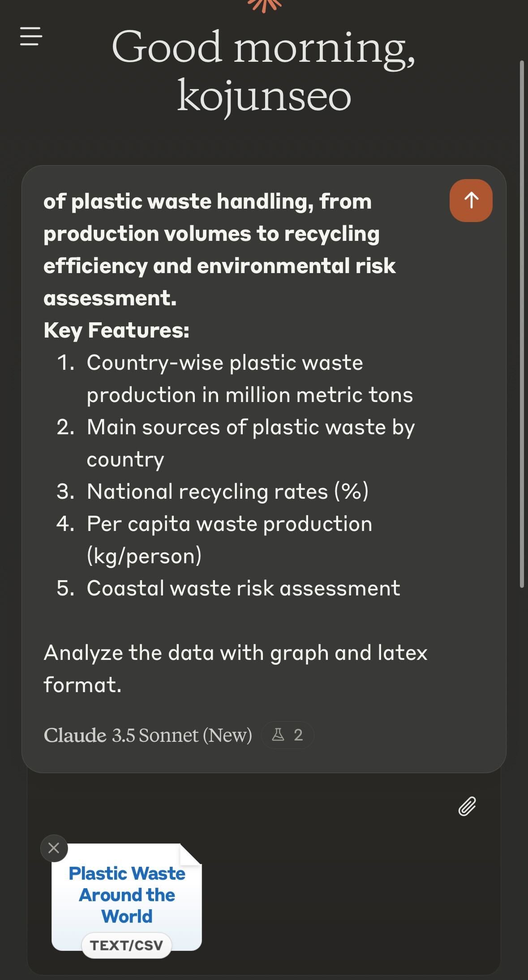
Task: Click the 'Main sources of plastic waste' item
Action: pyautogui.click(x=250, y=443)
